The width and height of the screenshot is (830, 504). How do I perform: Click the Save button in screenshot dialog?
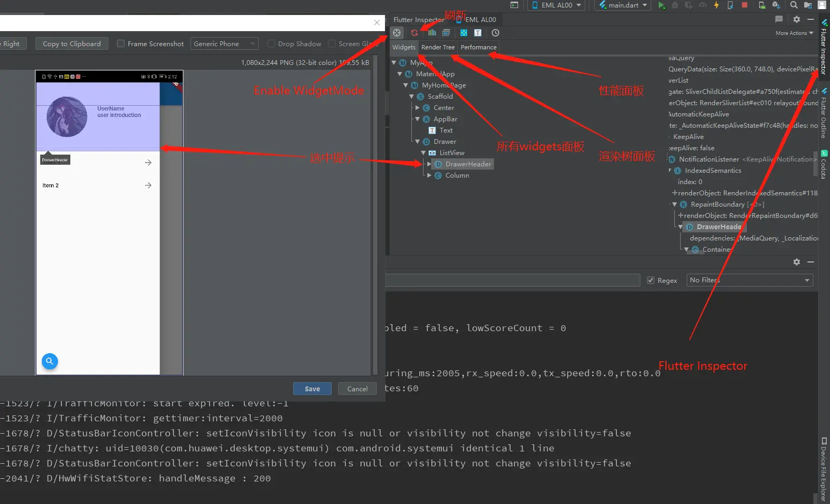tap(312, 389)
